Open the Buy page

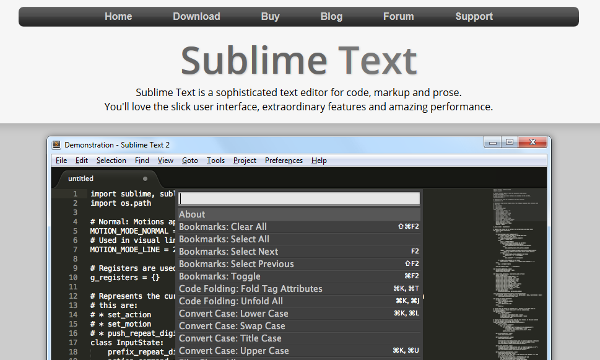click(x=270, y=16)
